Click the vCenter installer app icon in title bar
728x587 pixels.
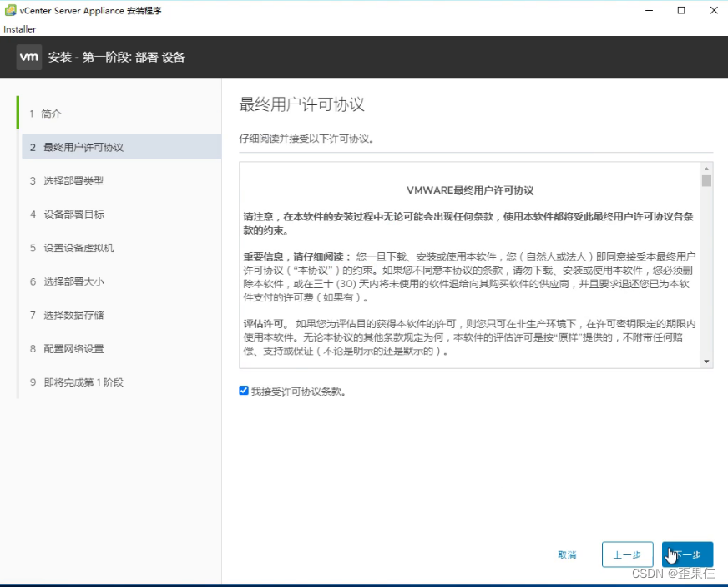(x=10, y=10)
